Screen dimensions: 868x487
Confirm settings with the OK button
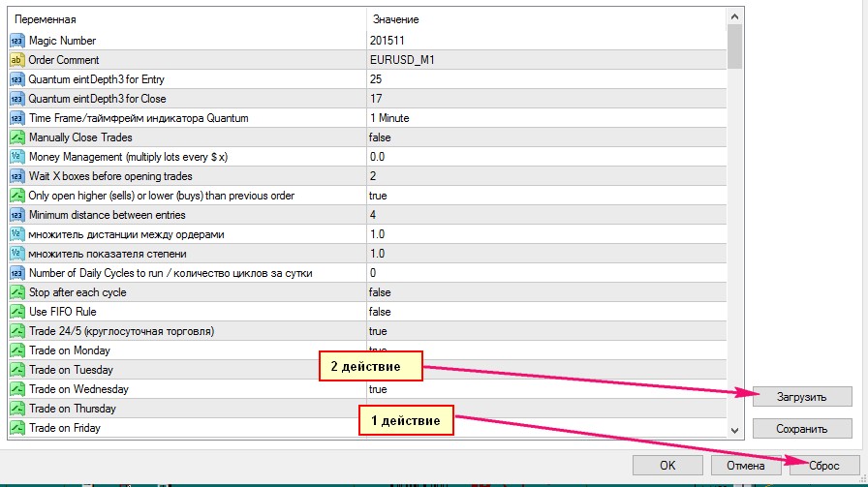click(667, 466)
